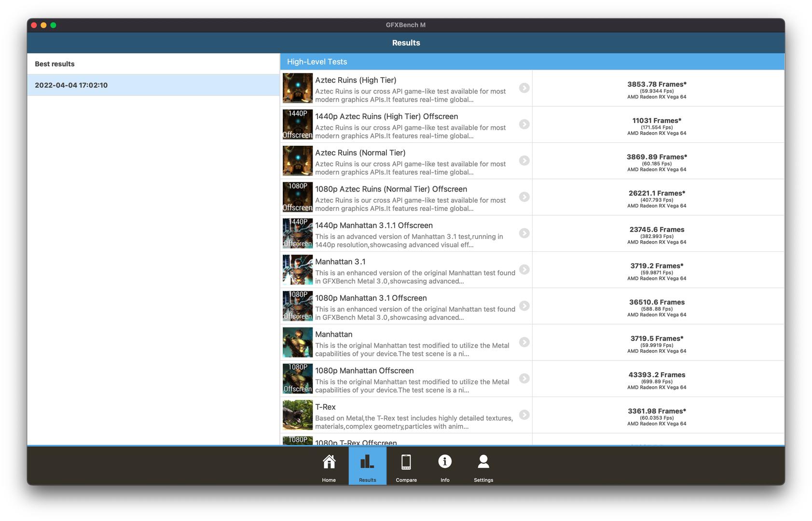Click arrow icon for 1080p Aztec Ruins Offscreen

(524, 197)
